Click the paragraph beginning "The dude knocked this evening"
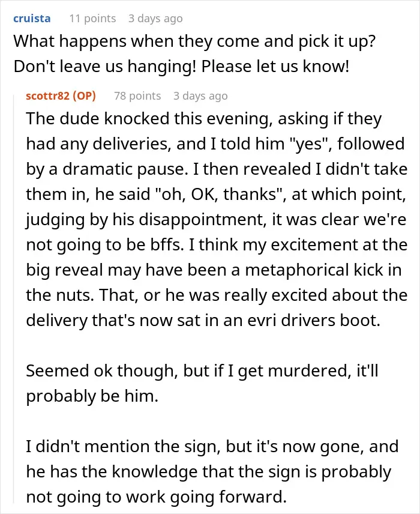 click(217, 219)
